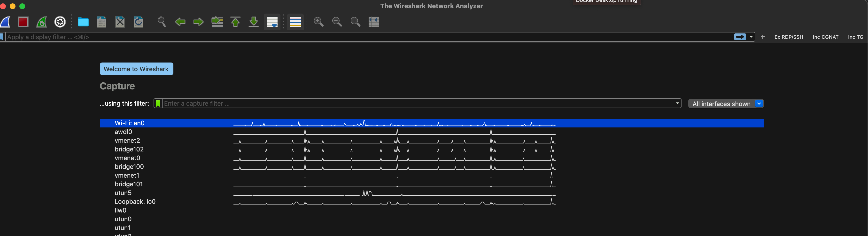Select bridge100 interface
The width and height of the screenshot is (868, 236).
click(432, 167)
